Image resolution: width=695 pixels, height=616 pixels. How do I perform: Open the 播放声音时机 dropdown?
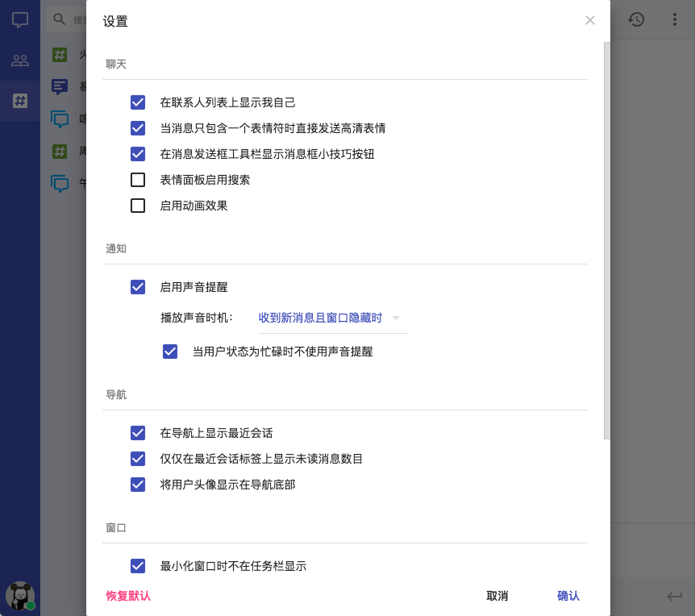[x=329, y=318]
